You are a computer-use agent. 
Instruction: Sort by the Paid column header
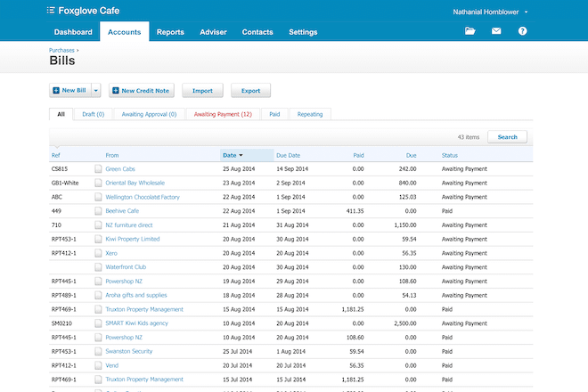358,155
